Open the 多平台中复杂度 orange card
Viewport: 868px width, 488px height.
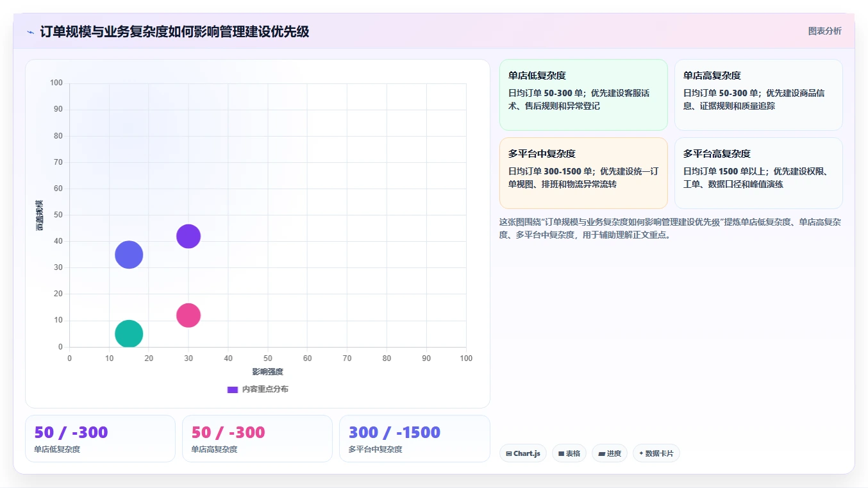[583, 173]
